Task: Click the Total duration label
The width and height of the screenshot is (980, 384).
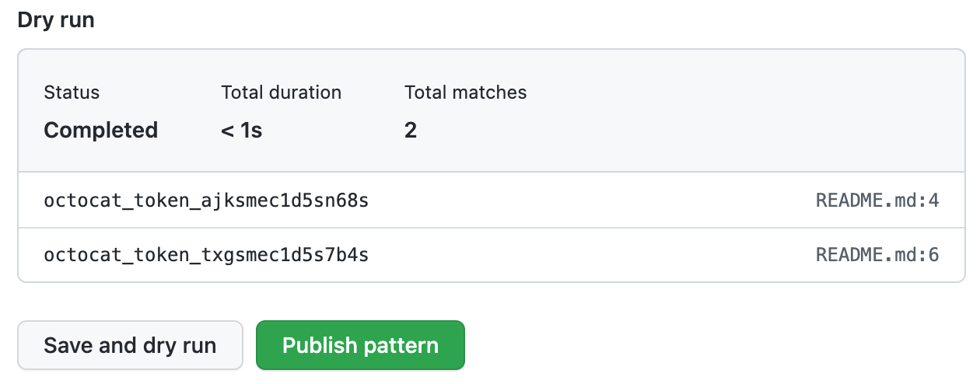Action: [281, 93]
